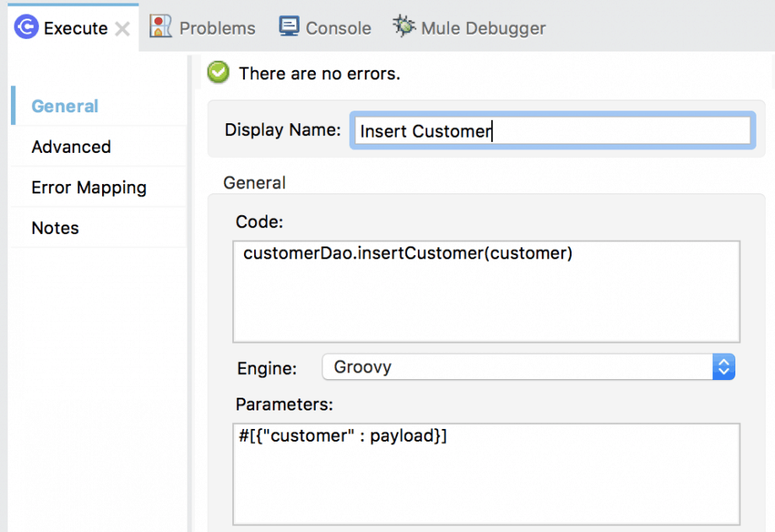Click the green checkmark status icon

tap(218, 73)
